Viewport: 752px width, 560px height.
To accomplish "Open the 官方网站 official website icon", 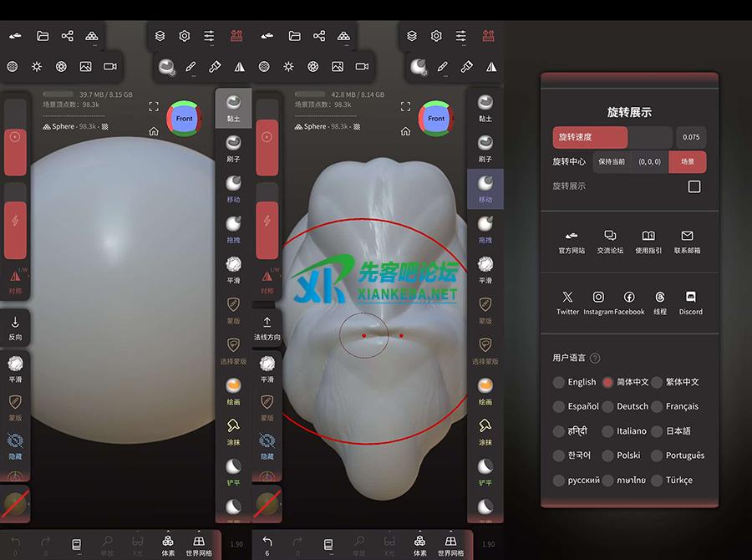I will coord(572,237).
